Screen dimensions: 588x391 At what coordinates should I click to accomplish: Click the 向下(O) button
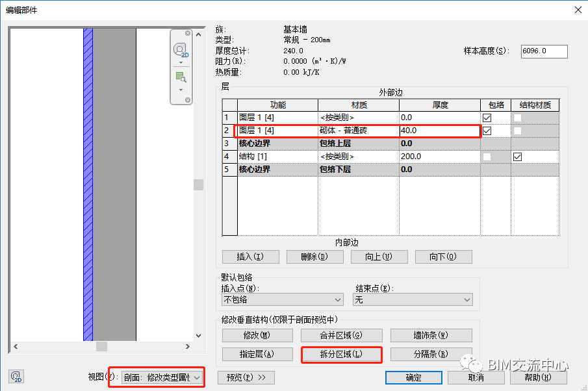443,257
